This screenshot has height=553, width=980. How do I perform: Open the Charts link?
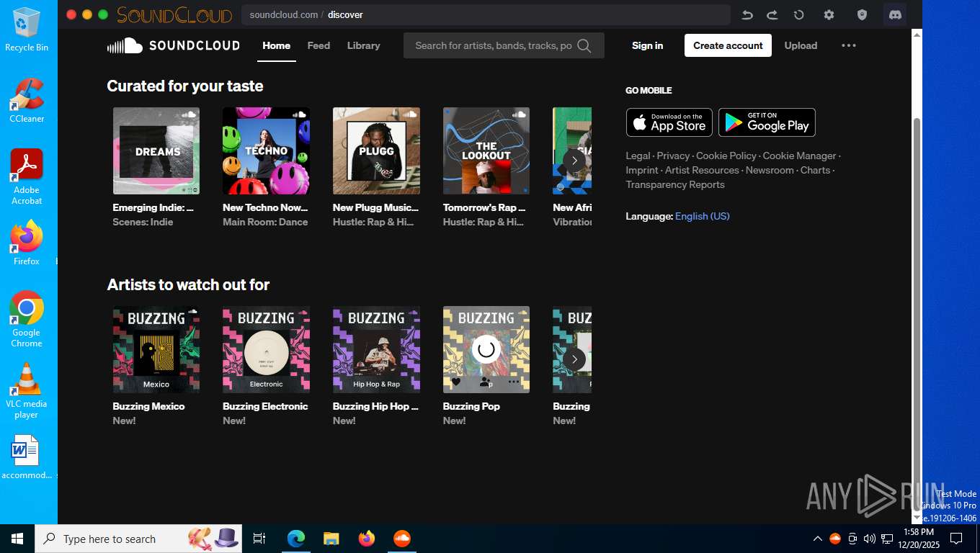pyautogui.click(x=815, y=170)
